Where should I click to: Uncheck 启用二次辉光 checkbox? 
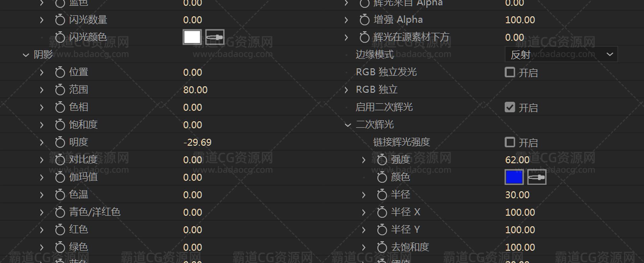click(509, 107)
